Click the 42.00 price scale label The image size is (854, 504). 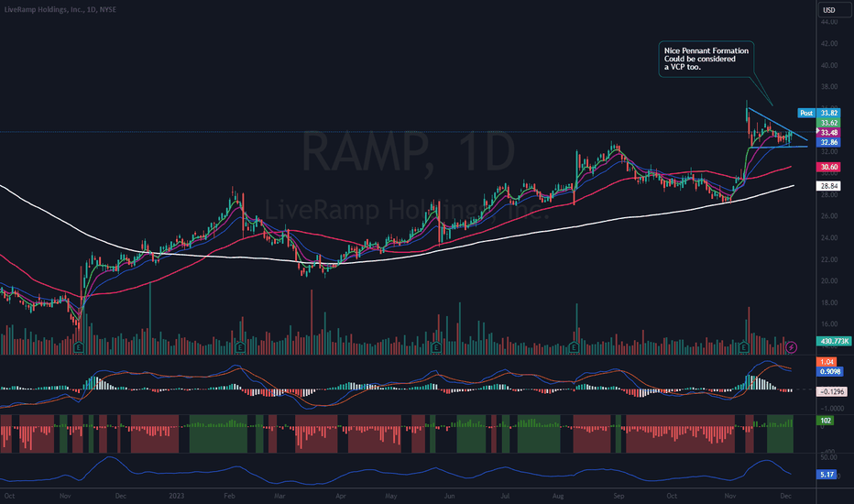[x=829, y=44]
